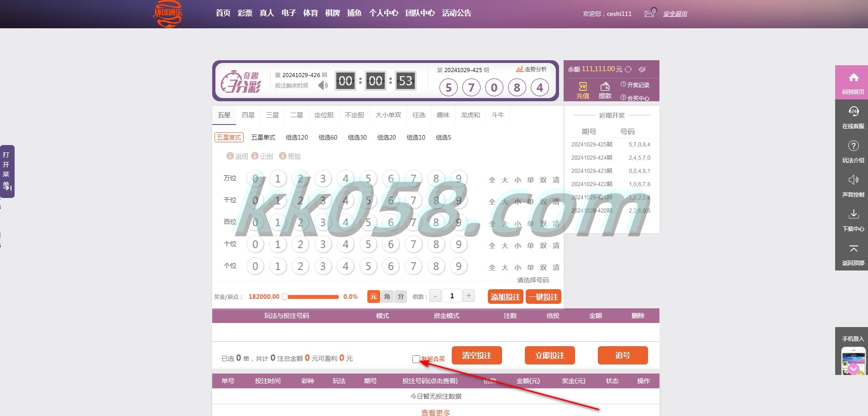Choose 角 currency unit
This screenshot has height=416, width=868.
387,296
